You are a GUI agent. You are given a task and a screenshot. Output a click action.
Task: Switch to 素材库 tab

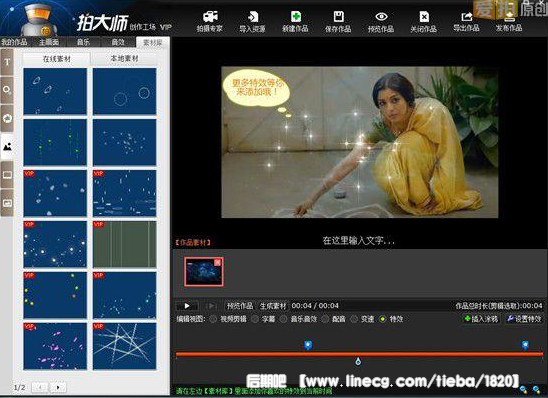coord(153,42)
